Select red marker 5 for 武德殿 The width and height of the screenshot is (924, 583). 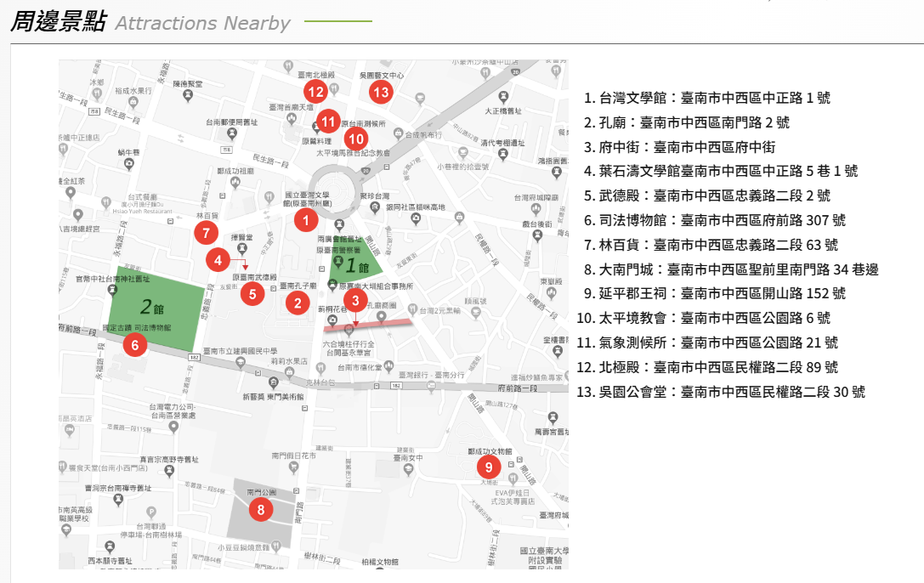tap(252, 295)
